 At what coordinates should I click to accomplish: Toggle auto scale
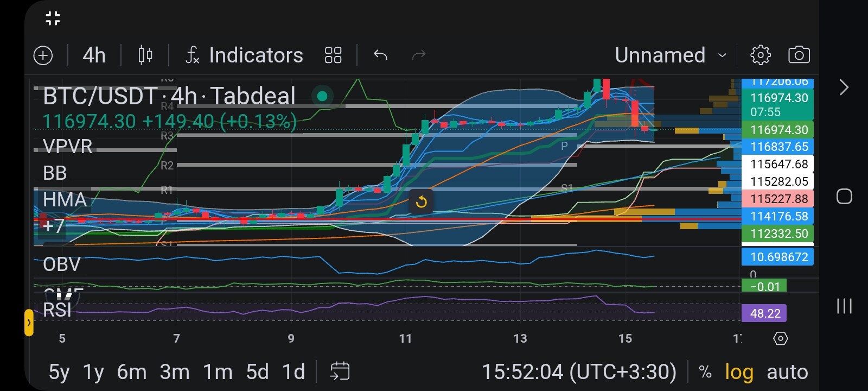click(x=787, y=372)
